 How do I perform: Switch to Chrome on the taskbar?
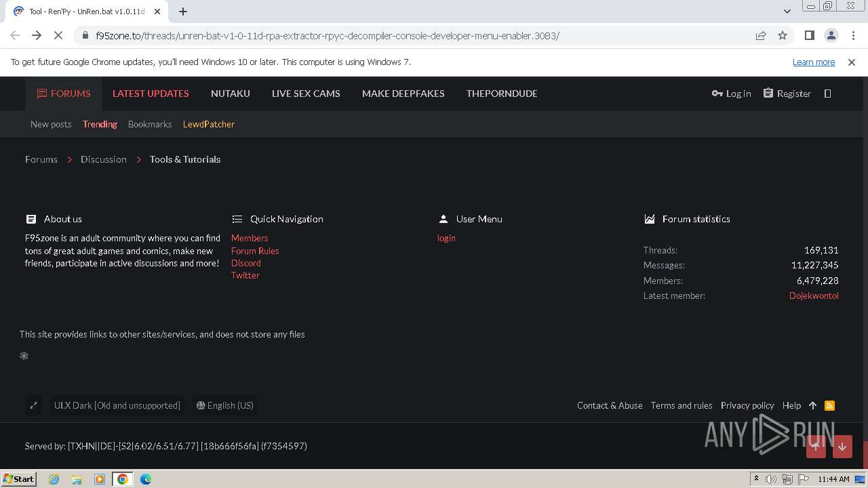[x=123, y=479]
